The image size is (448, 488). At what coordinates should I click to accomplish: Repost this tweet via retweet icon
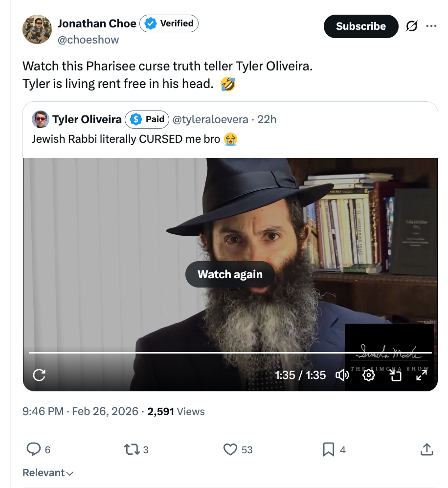click(131, 449)
